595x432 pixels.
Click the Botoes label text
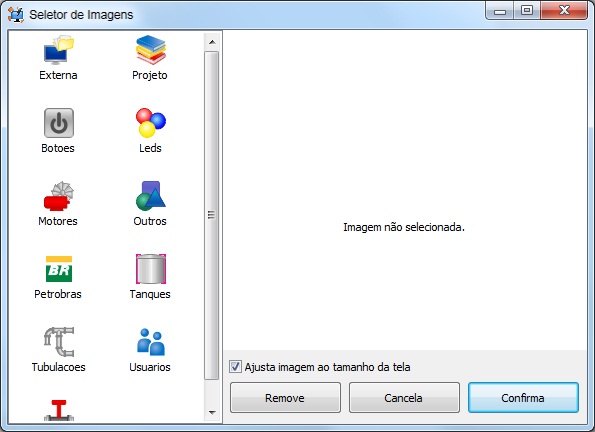point(58,148)
